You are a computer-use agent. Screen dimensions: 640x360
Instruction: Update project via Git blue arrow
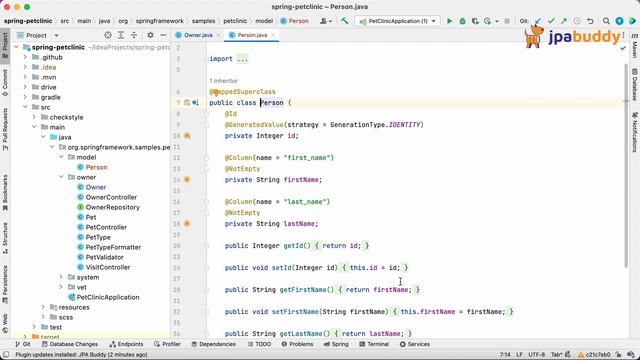click(538, 21)
